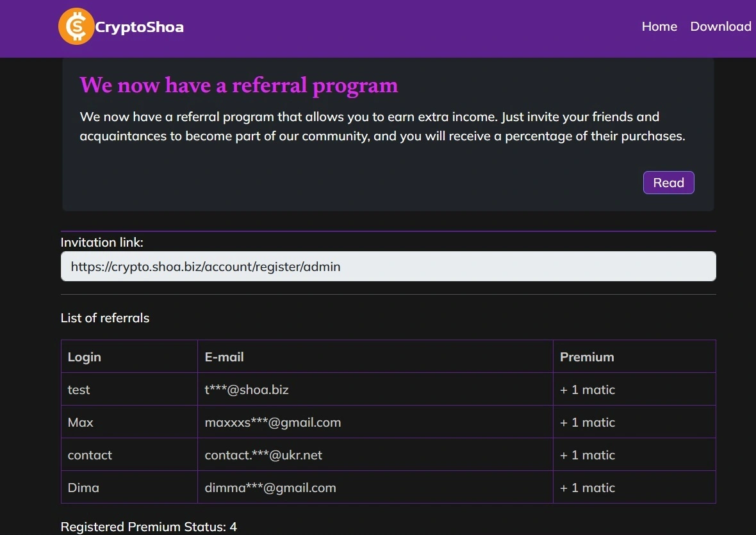This screenshot has width=756, height=535.
Task: Click the Login column header
Action: click(129, 357)
